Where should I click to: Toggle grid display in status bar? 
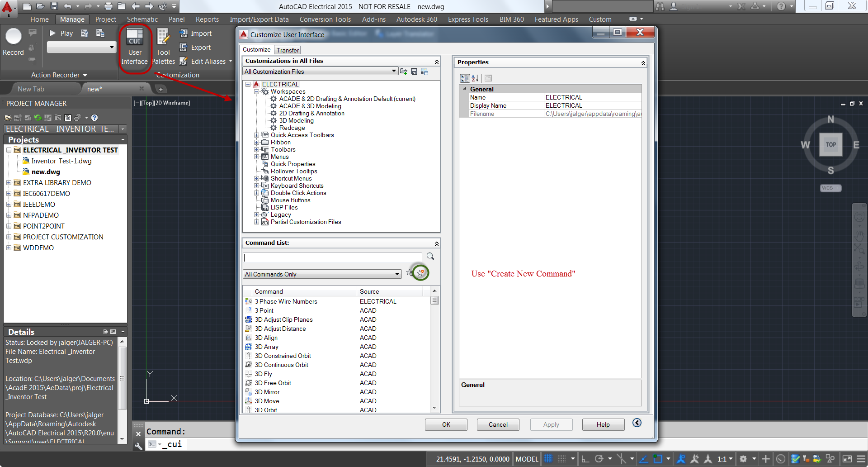(548, 459)
